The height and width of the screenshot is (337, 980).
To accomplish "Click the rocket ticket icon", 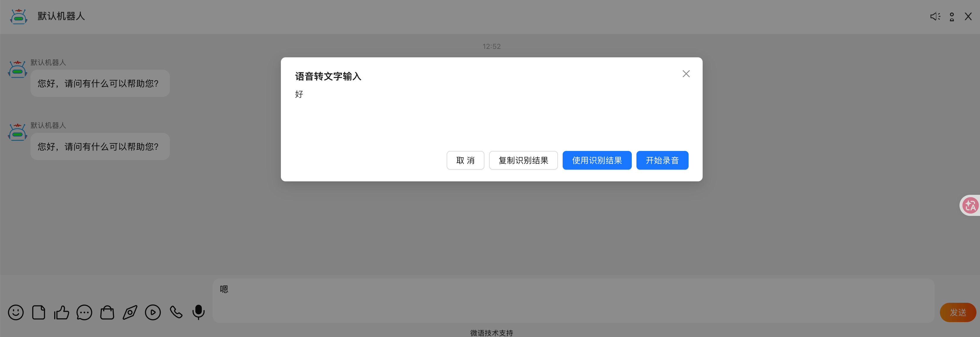I will click(x=130, y=312).
